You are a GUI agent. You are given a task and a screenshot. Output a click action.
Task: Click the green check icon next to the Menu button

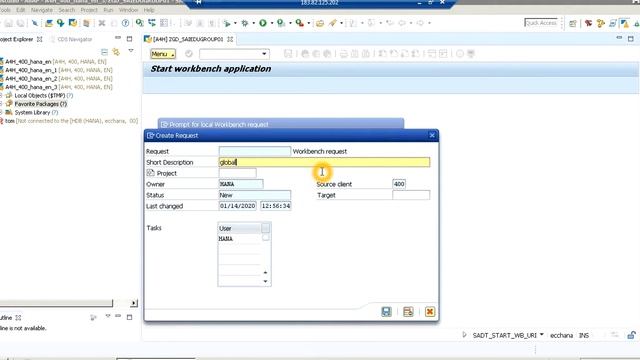[x=189, y=53]
